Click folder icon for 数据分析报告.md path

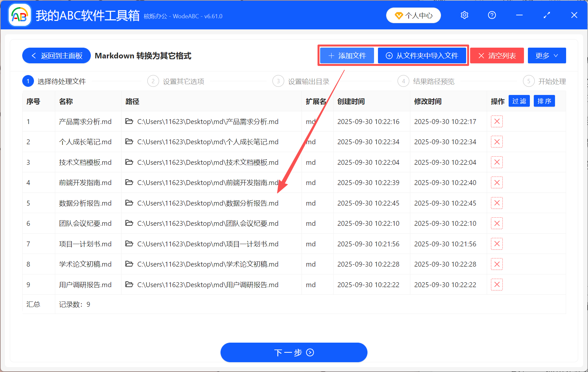tap(129, 203)
